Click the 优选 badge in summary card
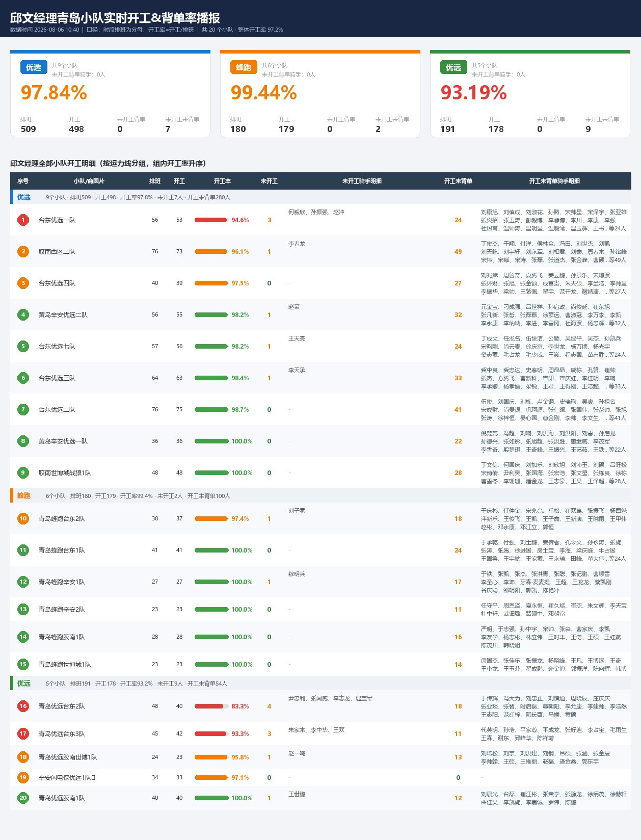This screenshot has width=641, height=840. click(x=34, y=67)
